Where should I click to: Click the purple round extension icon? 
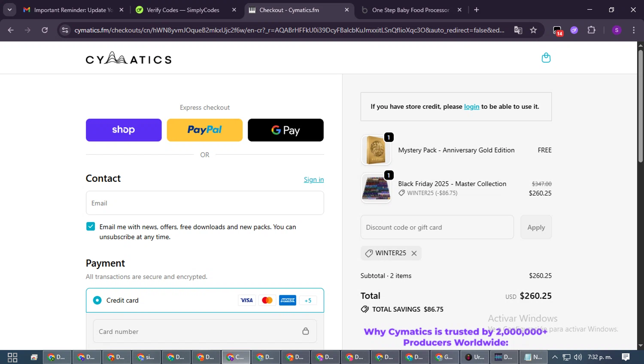[x=574, y=30]
